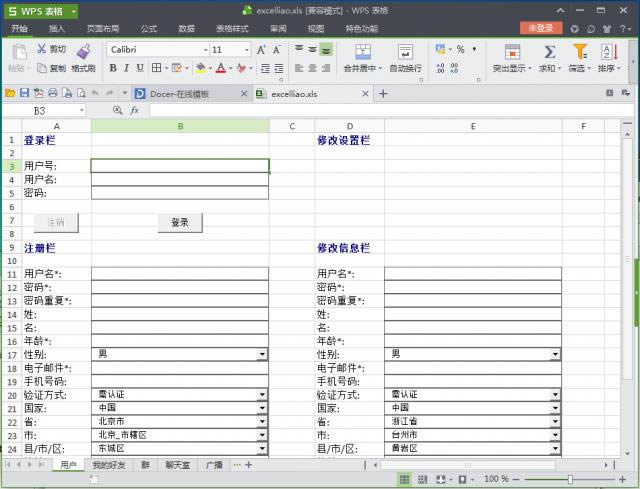640x489 pixels.
Task: Click the conditional highlight icon
Action: (512, 52)
